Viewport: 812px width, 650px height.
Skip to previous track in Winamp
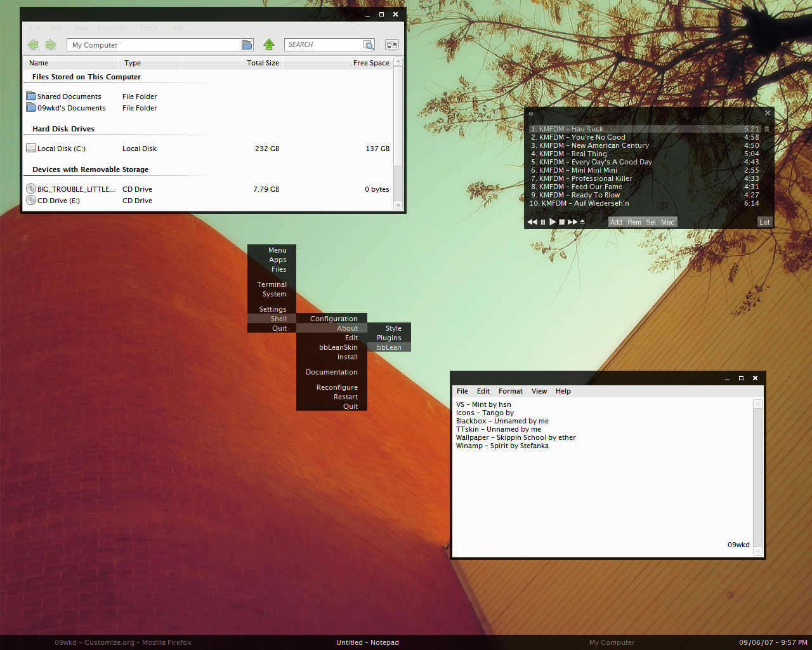532,222
